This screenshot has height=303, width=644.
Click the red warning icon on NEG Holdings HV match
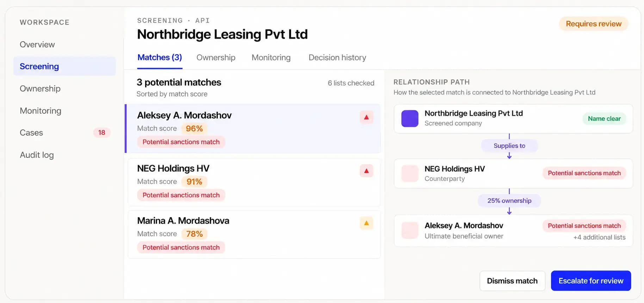tap(366, 171)
